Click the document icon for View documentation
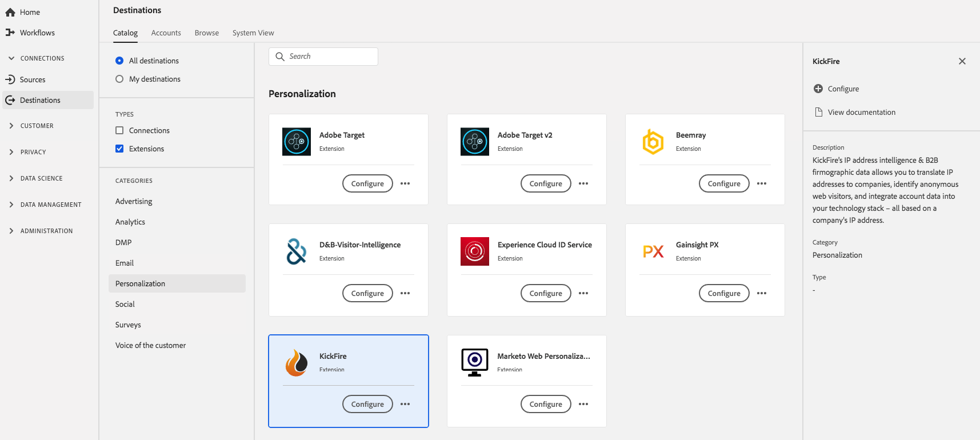The width and height of the screenshot is (980, 440). coord(818,112)
